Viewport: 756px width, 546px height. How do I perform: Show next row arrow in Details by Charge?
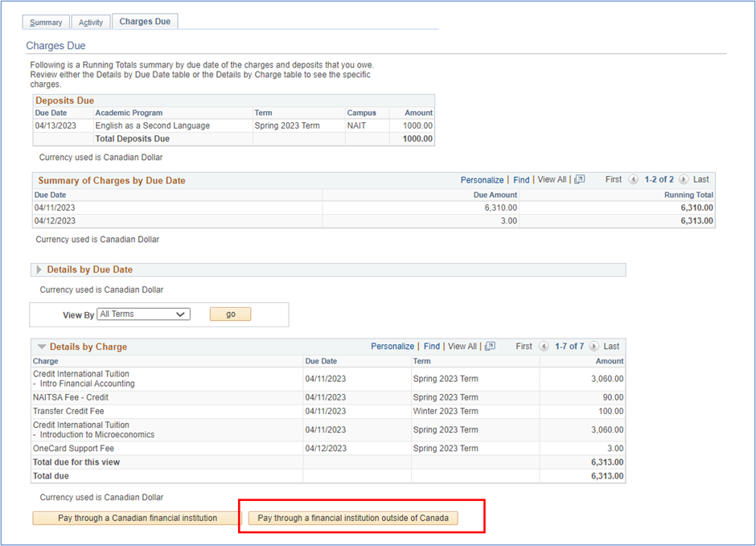[594, 346]
